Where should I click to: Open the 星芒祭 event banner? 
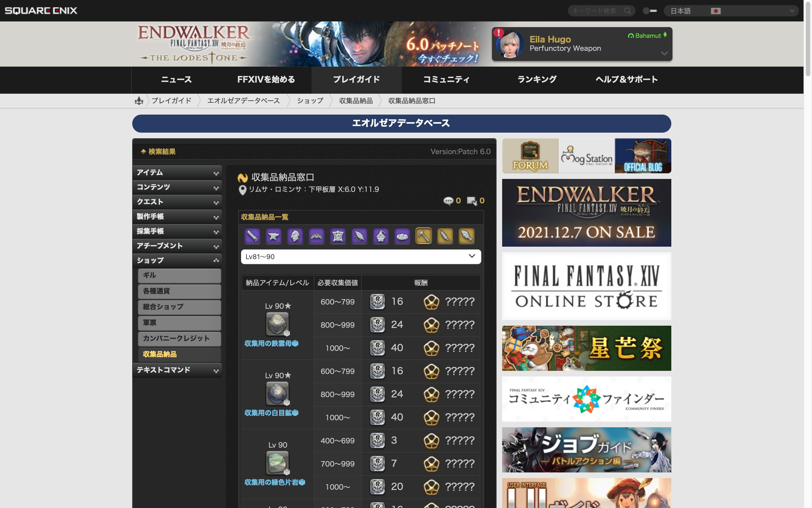pos(586,349)
